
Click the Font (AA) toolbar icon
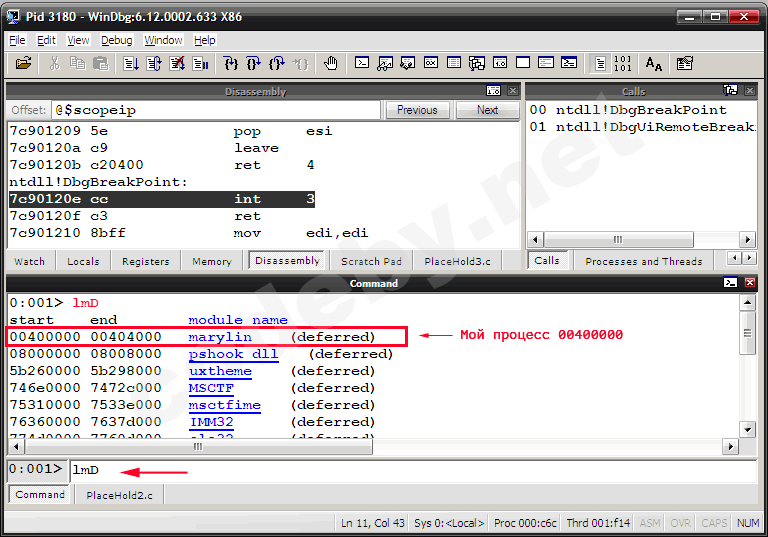653,63
